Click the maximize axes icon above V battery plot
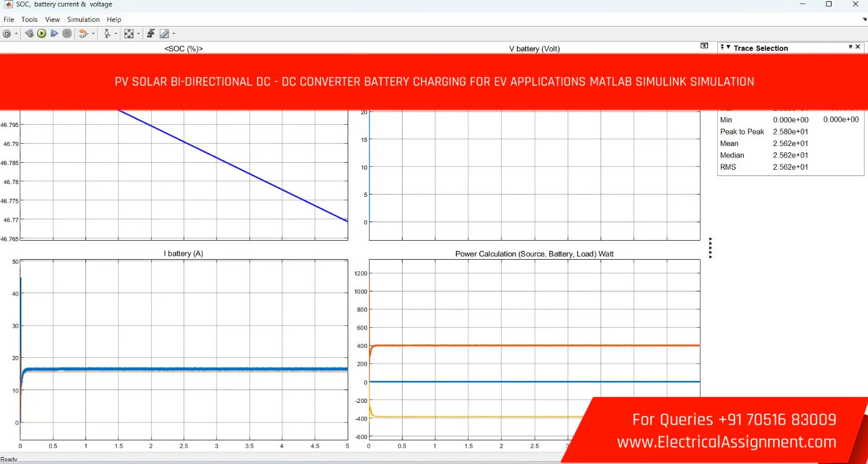Viewport: 868px width, 464px height. [x=704, y=46]
